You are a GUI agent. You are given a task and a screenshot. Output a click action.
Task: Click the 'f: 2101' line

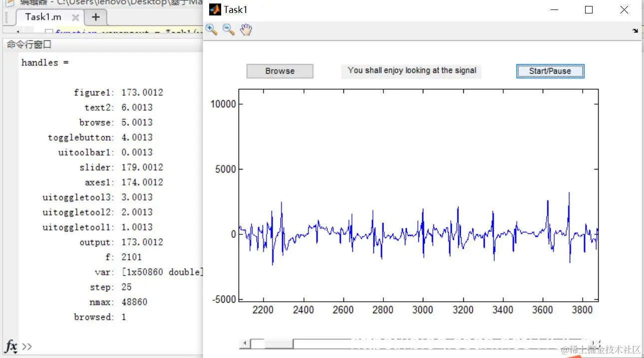pyautogui.click(x=124, y=257)
